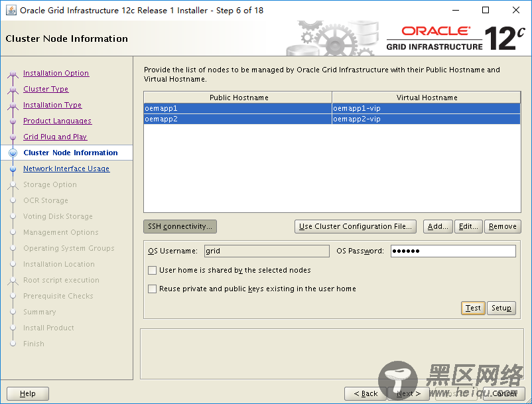Return to the Grid Plug and Play step
532x404 pixels.
pos(55,137)
